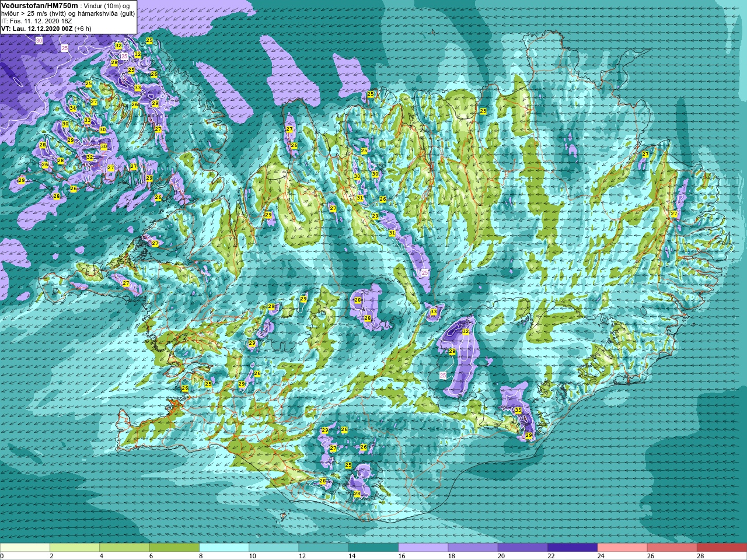Image resolution: width=747 pixels, height=560 pixels.
Task: Click the 12–14 m/s teal legend swatch
Action: tap(323, 547)
